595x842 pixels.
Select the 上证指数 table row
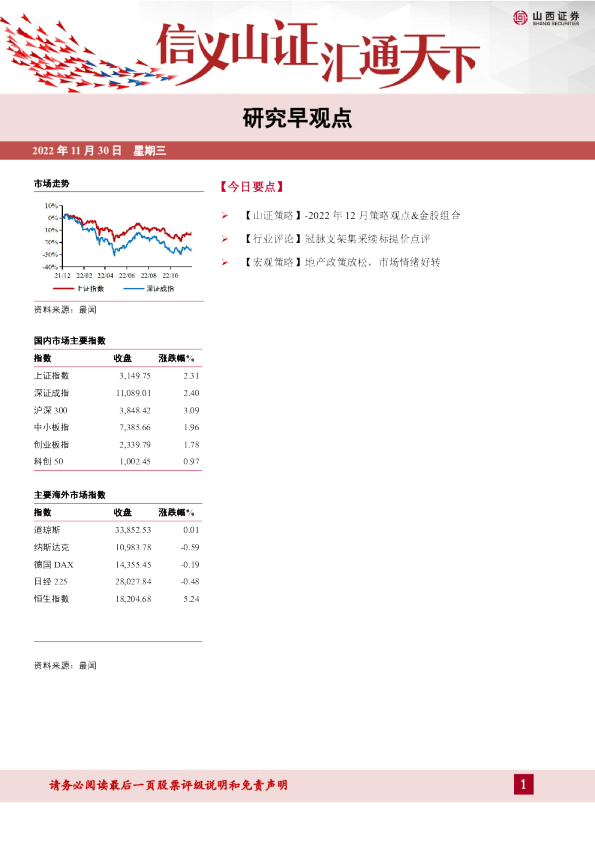click(117, 376)
